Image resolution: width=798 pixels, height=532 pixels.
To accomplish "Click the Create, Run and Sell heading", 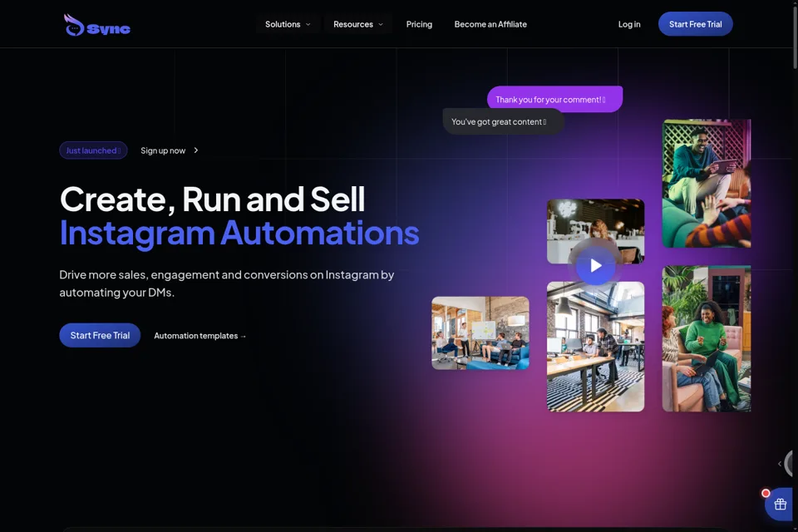I will tap(212, 199).
